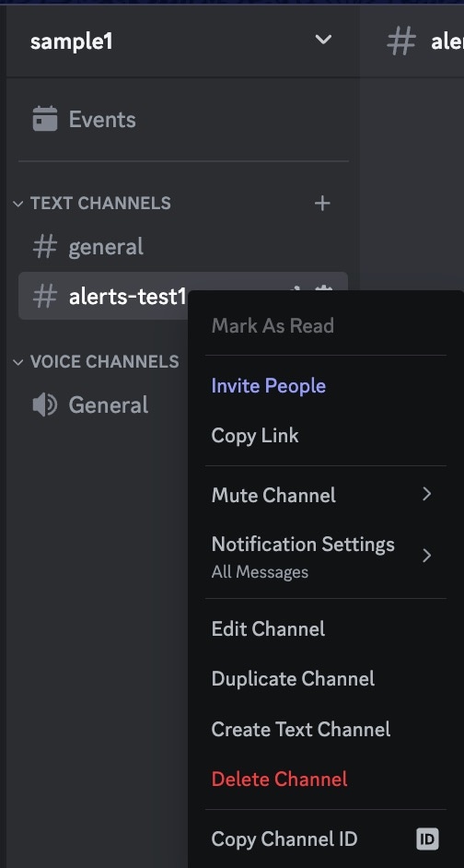Viewport: 464px width, 868px height.
Task: Add a channel with the plus icon
Action: [x=322, y=203]
